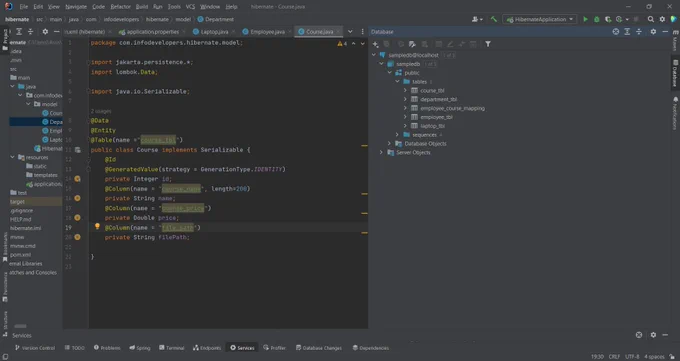Select pom.xml in the Project tree
The image size is (680, 361).
point(20,255)
